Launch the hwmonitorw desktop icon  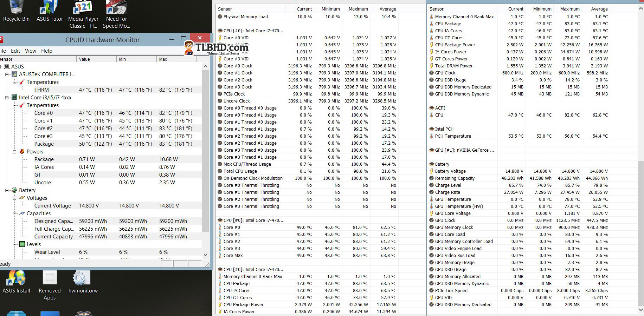pos(83,282)
